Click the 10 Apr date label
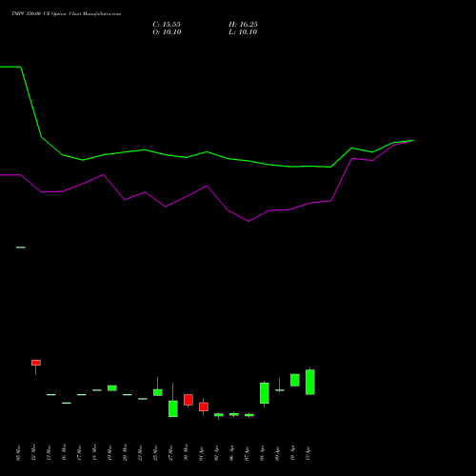476x476 pixels. [292, 453]
